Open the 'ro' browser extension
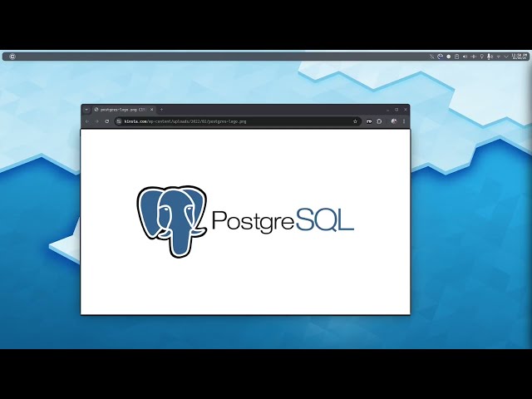Screen dimensions: 532x399 [x=369, y=121]
